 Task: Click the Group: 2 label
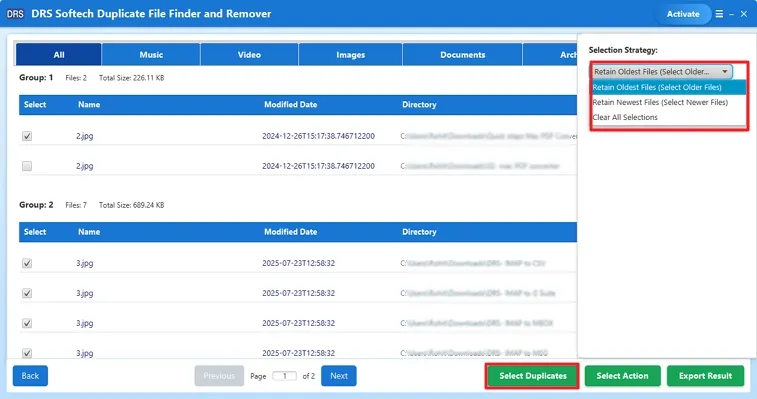[x=36, y=205]
